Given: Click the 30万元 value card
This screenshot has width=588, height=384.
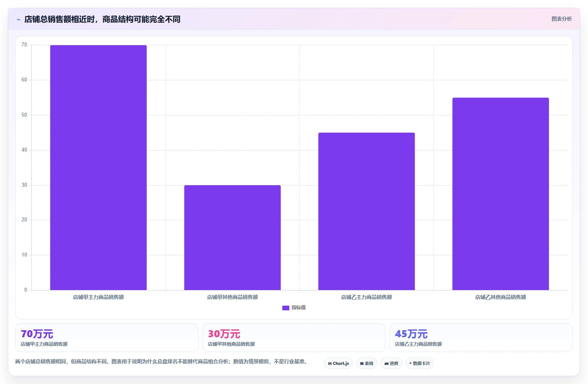Looking at the screenshot, I should (294, 338).
